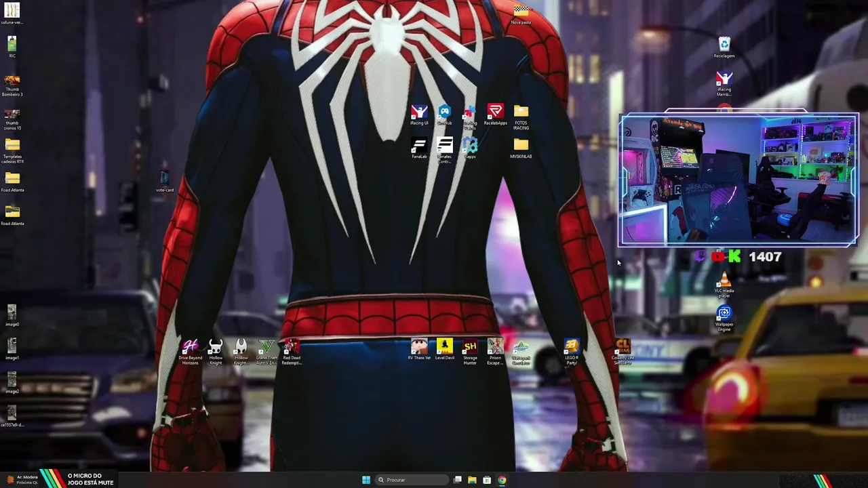Select the thumb cronos 15 image
This screenshot has width=868, height=488.
click(12, 119)
